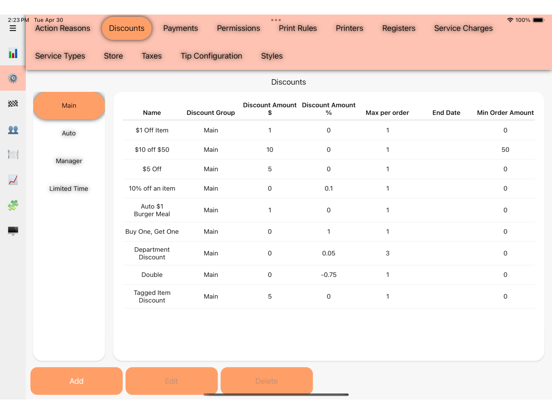Open the Taxes tab
This screenshot has width=552, height=414.
pos(152,56)
